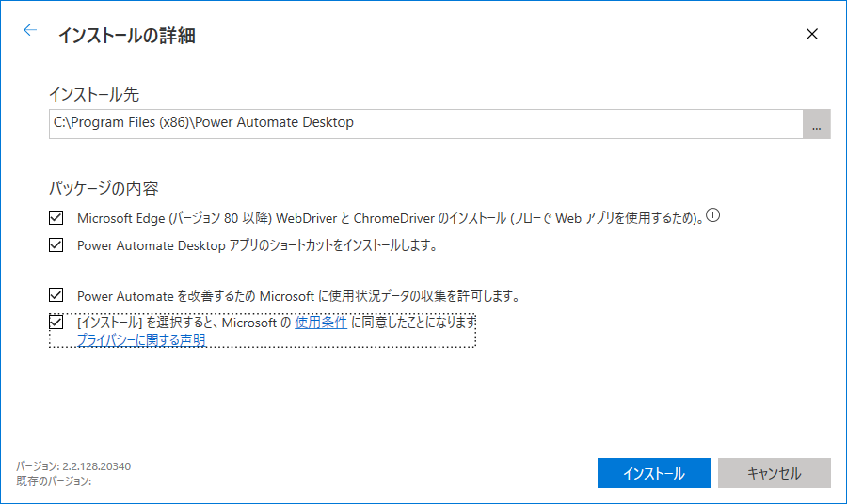Toggle Power Automate Desktop shortcut installation checkbox
Image resolution: width=847 pixels, height=504 pixels.
[56, 245]
